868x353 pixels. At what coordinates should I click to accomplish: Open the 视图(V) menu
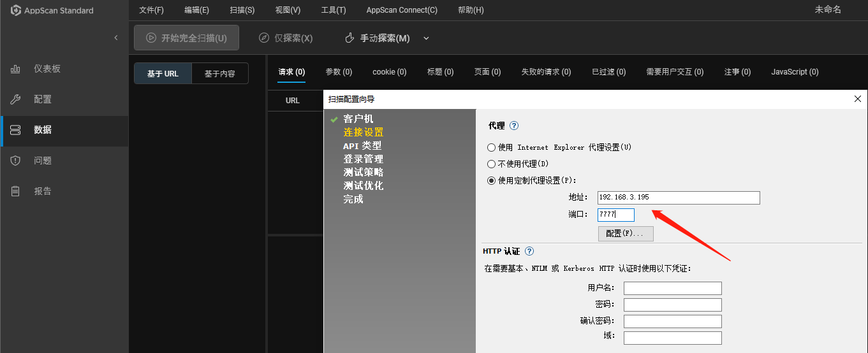[x=288, y=10]
